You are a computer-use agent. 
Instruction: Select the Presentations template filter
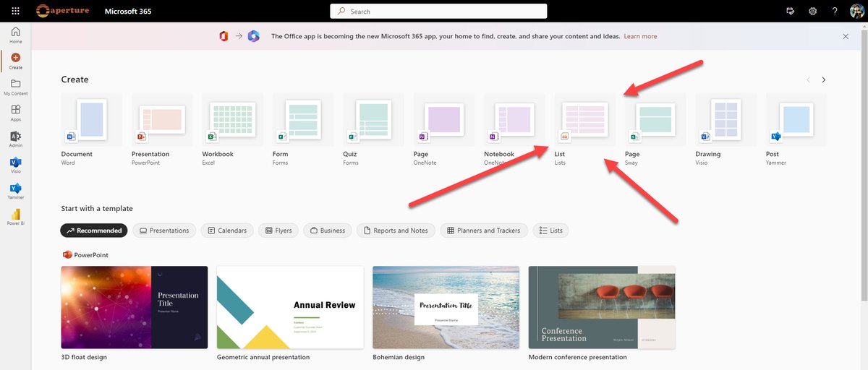click(x=164, y=231)
